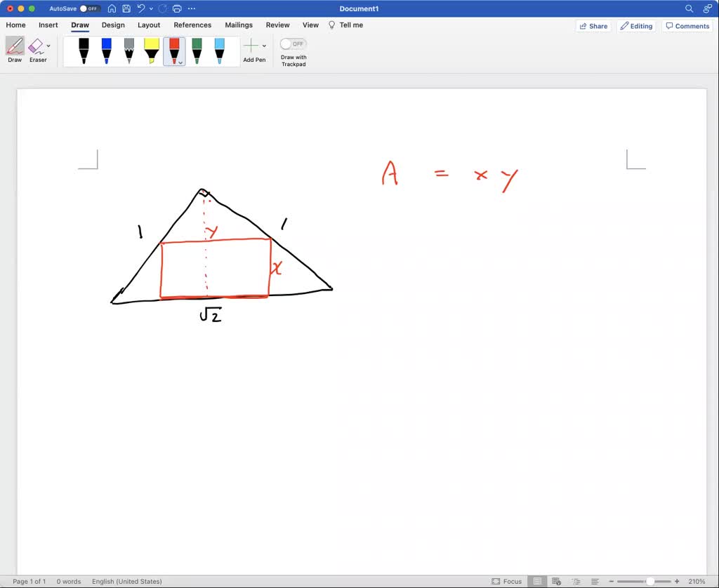Open the Eraser options dropdown arrow
Screen dimensions: 719x588
click(x=48, y=46)
